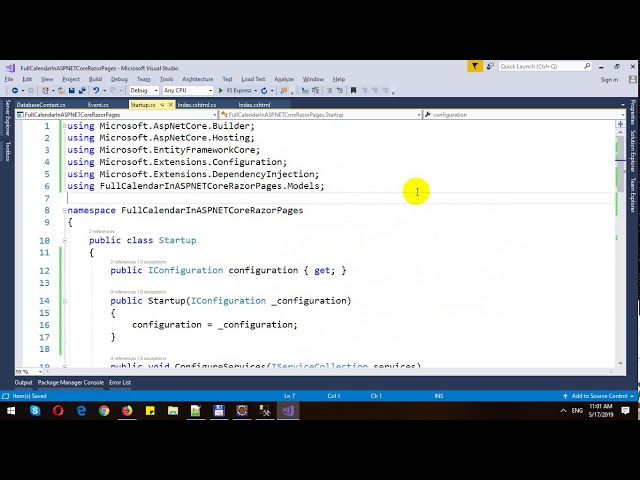
Task: Click the Decrease Indent toolbar icon
Action: [329, 91]
